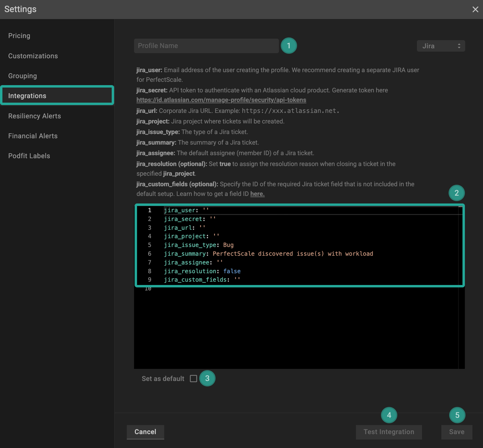483x448 pixels.
Task: Click the numbered badge 3 marker
Action: (207, 378)
